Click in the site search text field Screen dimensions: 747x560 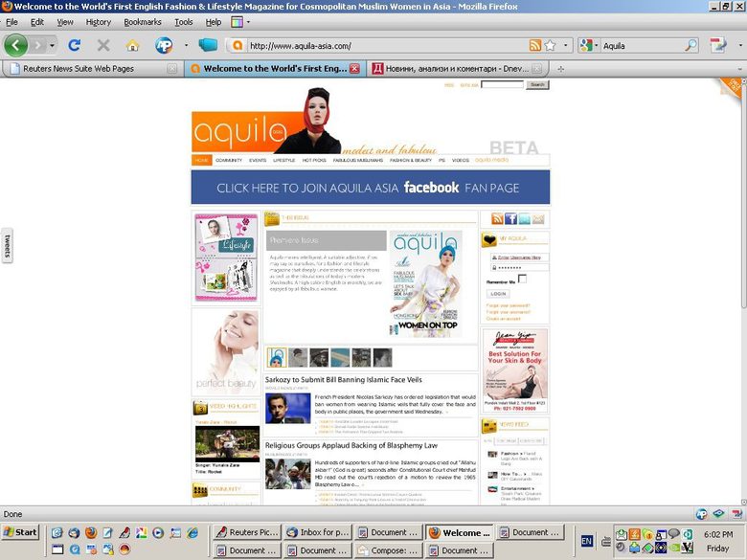502,84
